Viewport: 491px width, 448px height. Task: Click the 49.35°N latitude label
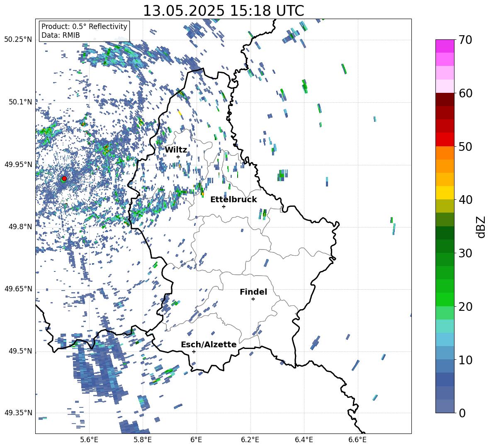click(18, 413)
